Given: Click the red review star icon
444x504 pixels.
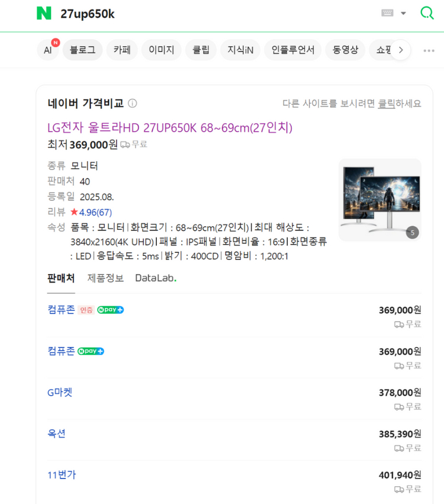Looking at the screenshot, I should click(74, 211).
